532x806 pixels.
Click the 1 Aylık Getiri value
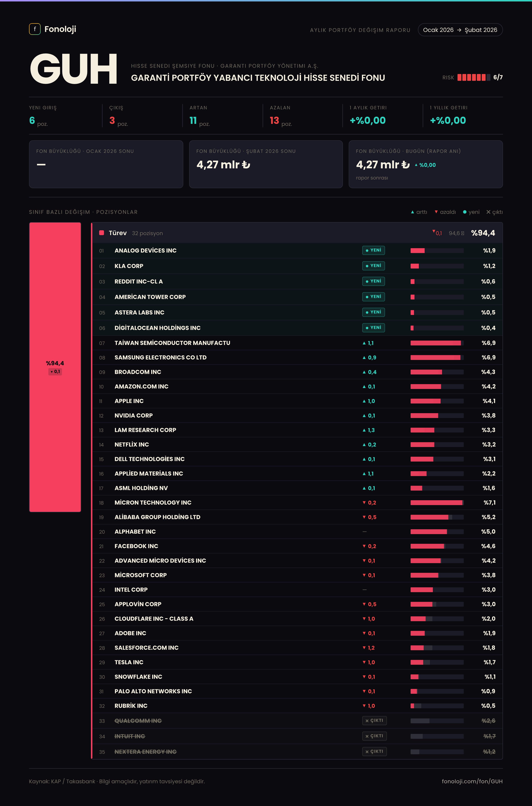pyautogui.click(x=367, y=120)
